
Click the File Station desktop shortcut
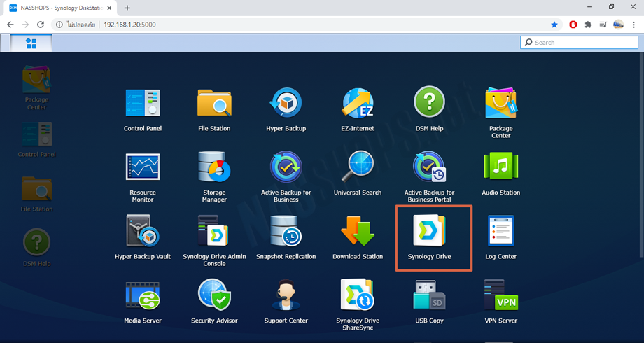coord(36,195)
